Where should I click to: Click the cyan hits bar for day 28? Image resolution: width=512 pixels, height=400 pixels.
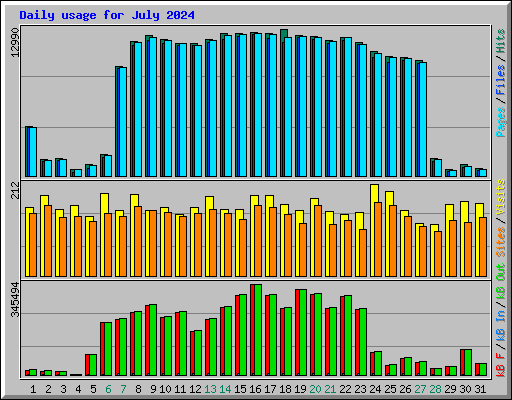[x=438, y=168]
